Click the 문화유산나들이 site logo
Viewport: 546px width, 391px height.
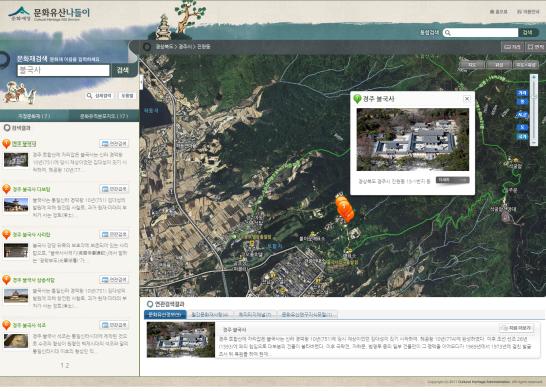coord(49,14)
